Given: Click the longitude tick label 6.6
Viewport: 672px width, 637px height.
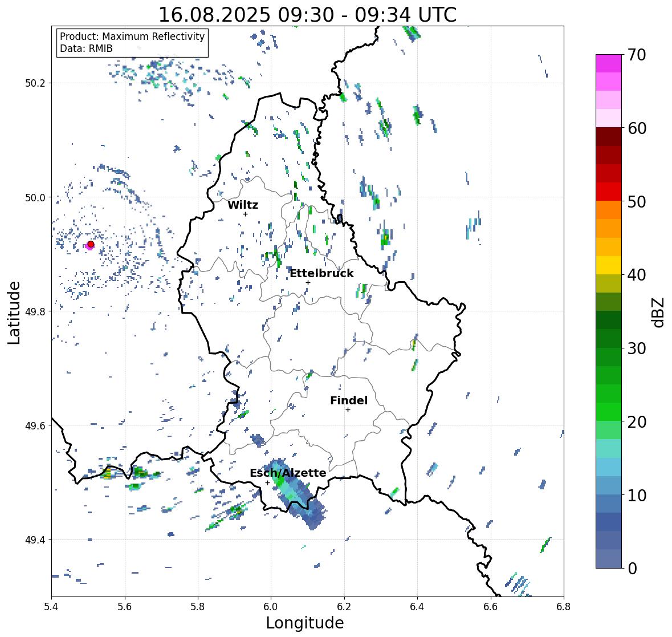Looking at the screenshot, I should (491, 607).
